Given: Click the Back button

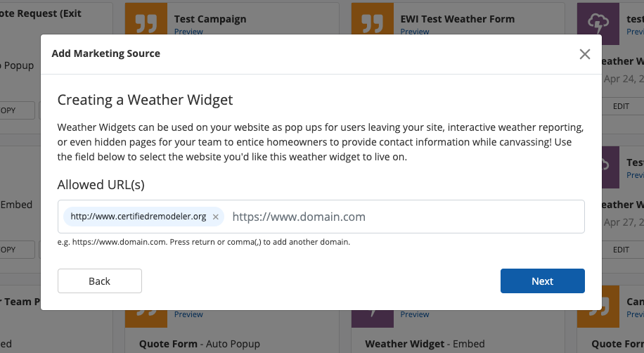Looking at the screenshot, I should pyautogui.click(x=100, y=281).
